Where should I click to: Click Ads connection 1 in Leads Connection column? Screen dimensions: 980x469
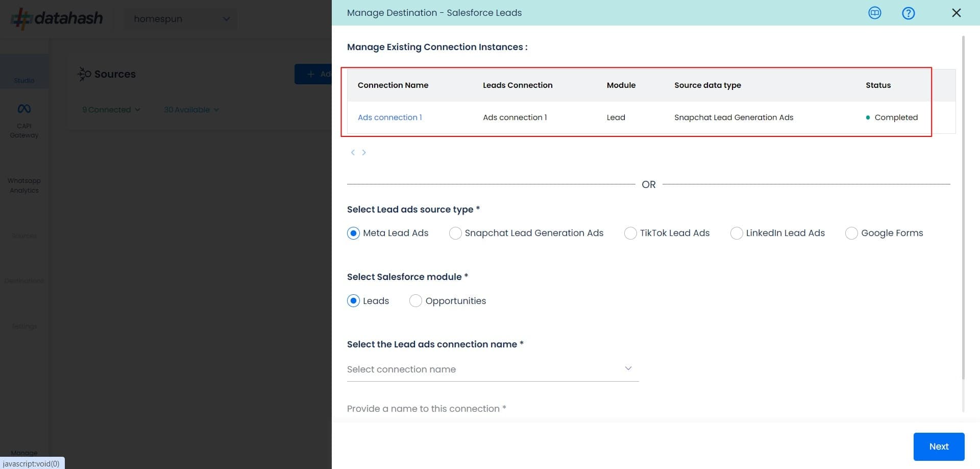(515, 118)
